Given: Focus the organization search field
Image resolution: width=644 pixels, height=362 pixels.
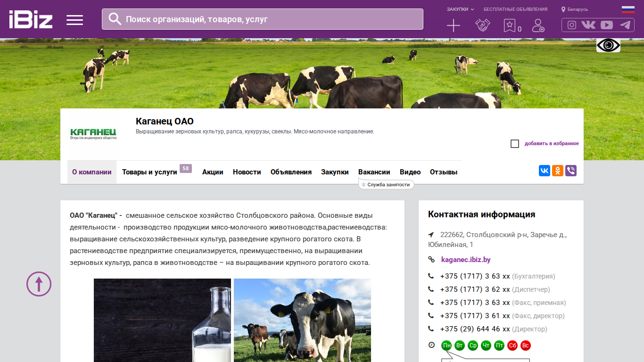Looking at the screenshot, I should [263, 19].
